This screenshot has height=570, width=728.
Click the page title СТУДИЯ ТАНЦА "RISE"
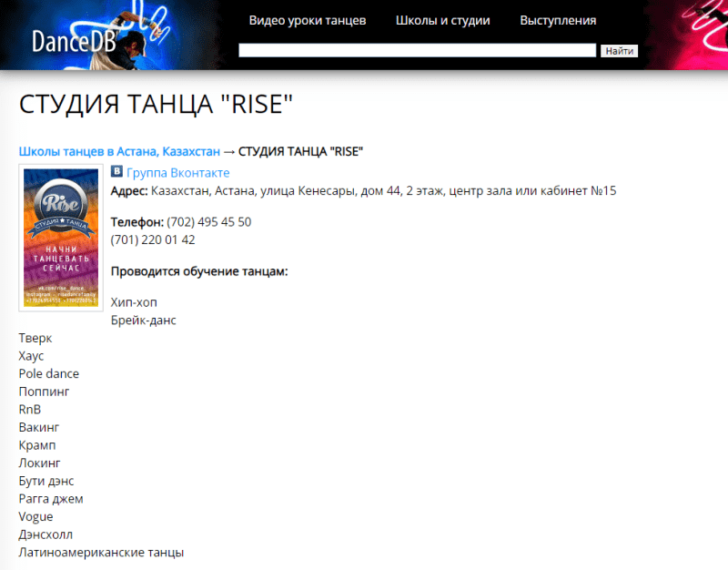point(155,104)
